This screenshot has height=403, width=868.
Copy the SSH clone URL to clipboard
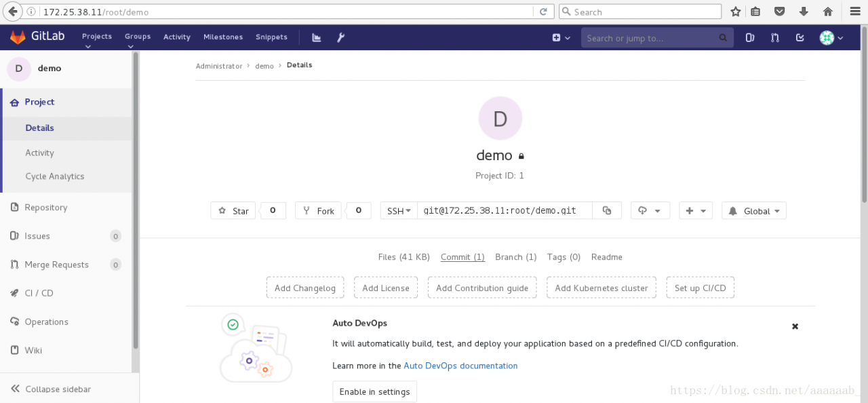point(607,211)
